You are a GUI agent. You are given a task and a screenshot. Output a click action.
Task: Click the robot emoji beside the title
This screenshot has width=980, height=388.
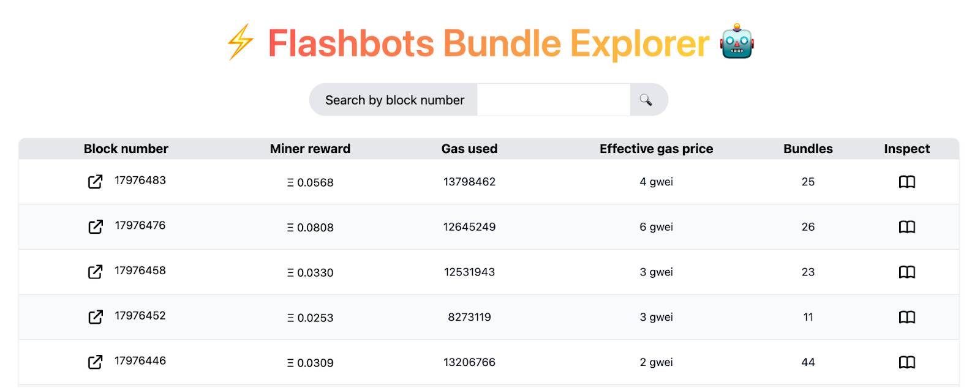[737, 42]
